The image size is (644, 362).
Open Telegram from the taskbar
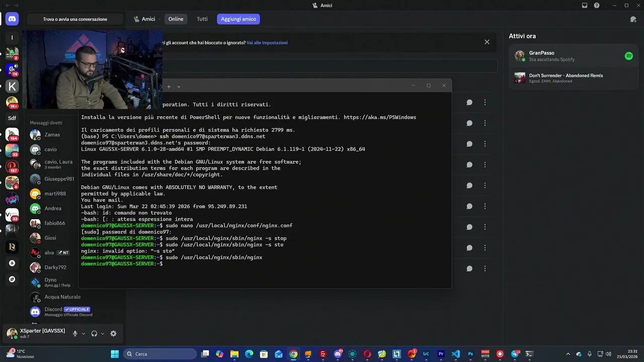515,354
